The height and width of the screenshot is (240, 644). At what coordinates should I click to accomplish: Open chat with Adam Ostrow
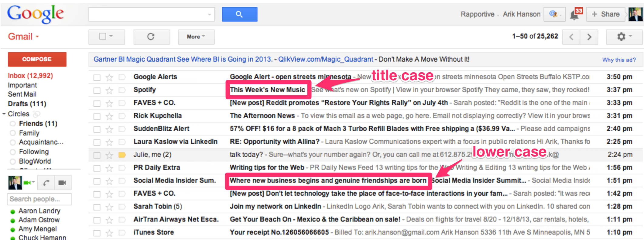click(x=39, y=220)
